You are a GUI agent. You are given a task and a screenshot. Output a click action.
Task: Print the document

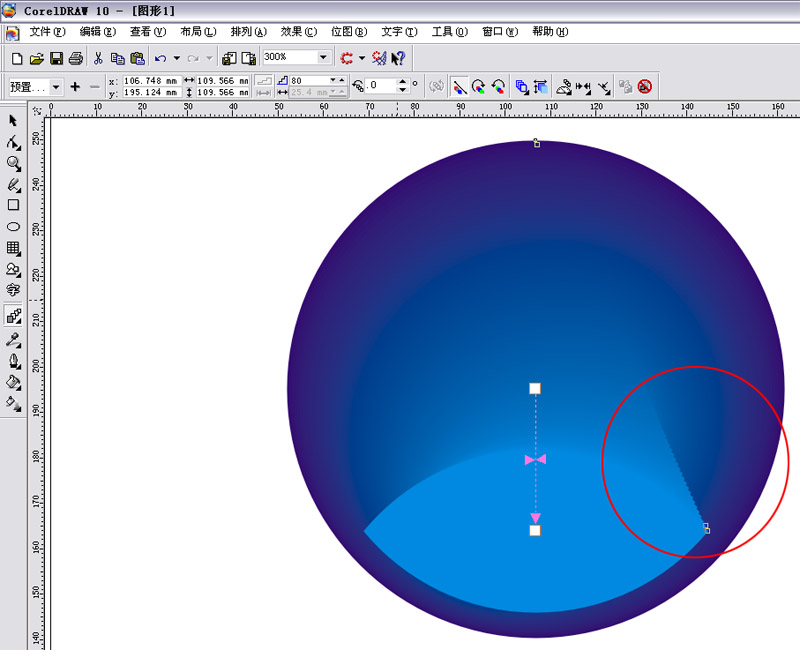tap(76, 59)
